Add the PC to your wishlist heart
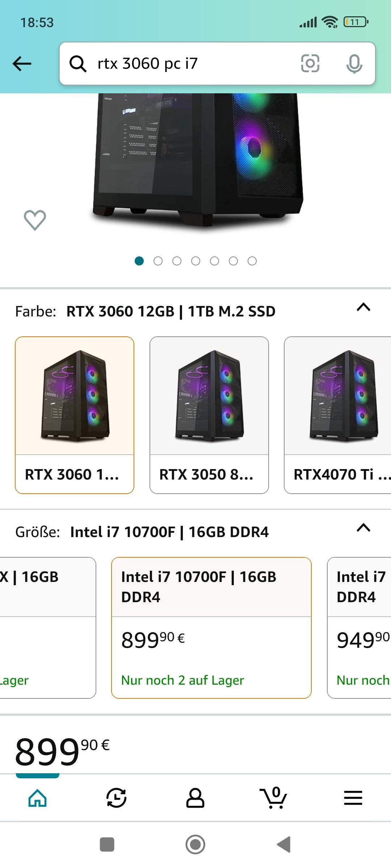This screenshot has width=391, height=868. pos(35,220)
